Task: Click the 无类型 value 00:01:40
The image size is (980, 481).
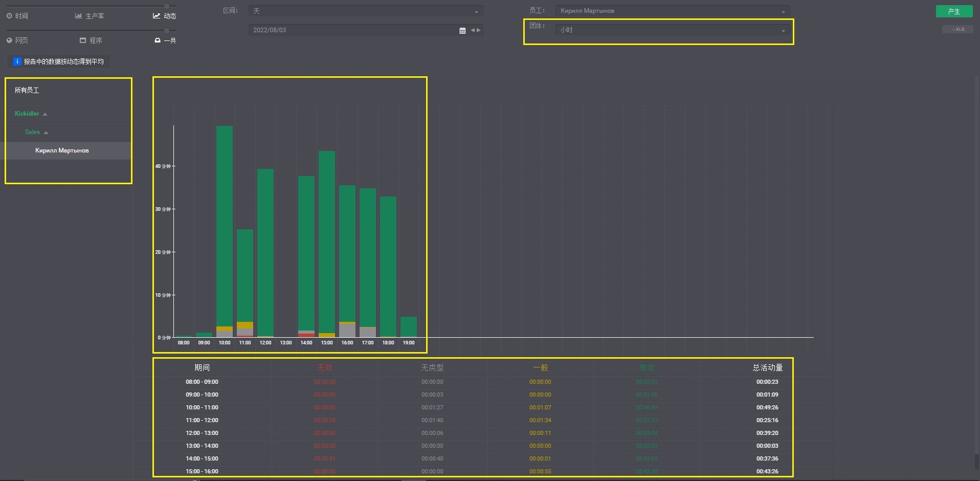Action: click(432, 420)
